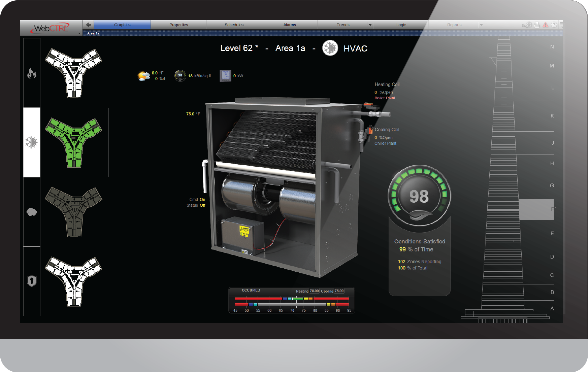Image resolution: width=588 pixels, height=373 pixels.
Task: Open the Schedules tab
Action: (234, 25)
